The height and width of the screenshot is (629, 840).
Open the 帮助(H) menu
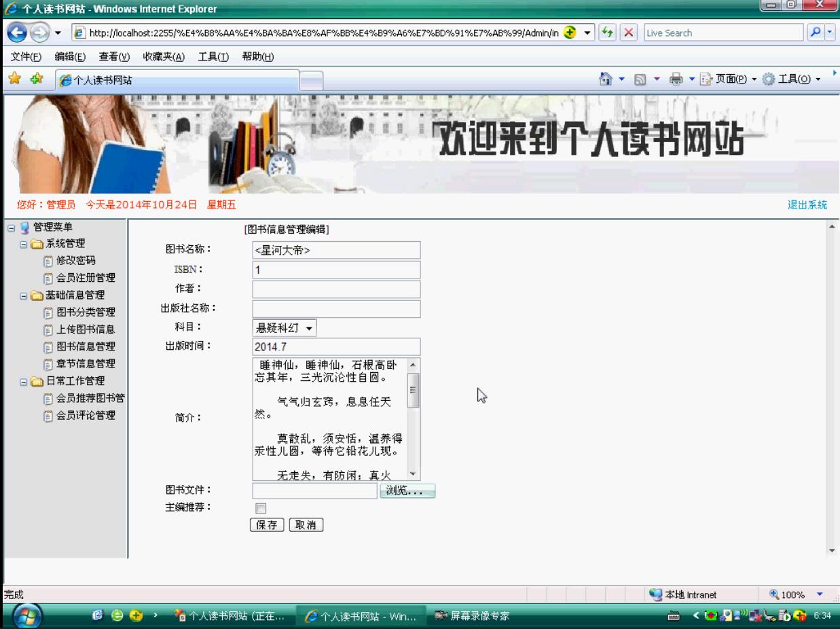[258, 56]
